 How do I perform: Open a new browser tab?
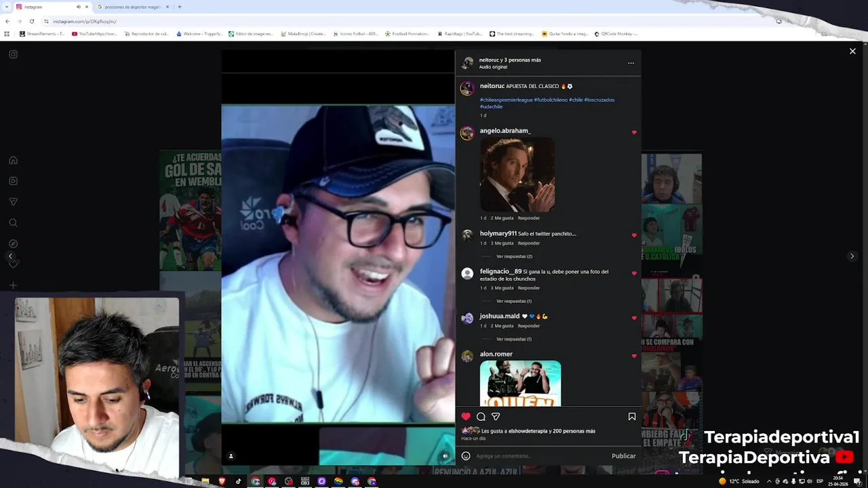click(179, 7)
